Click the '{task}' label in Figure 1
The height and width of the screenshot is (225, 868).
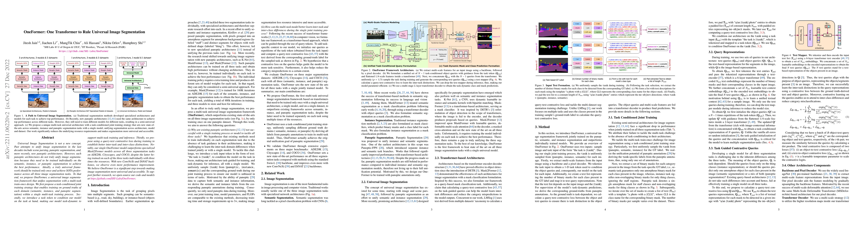point(148,88)
